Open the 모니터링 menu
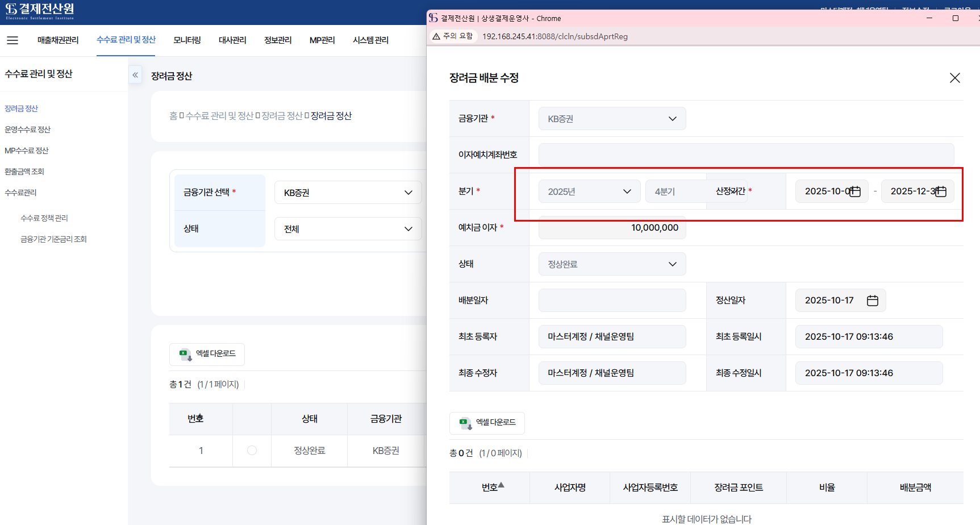Screen dimensions: 980x525 [x=187, y=40]
